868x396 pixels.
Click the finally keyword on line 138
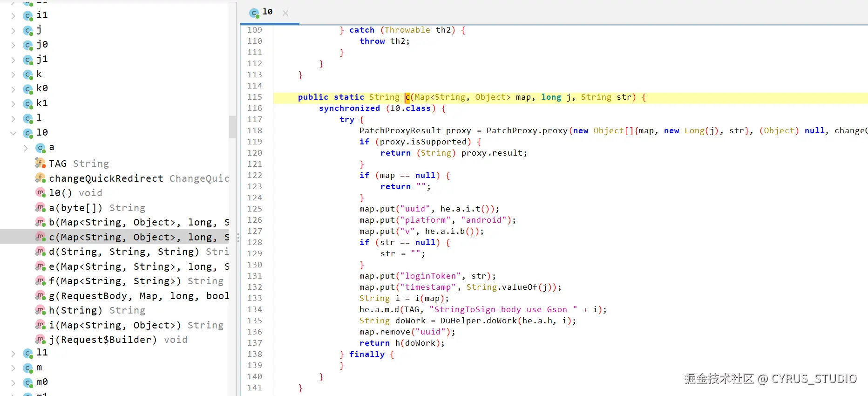(367, 354)
